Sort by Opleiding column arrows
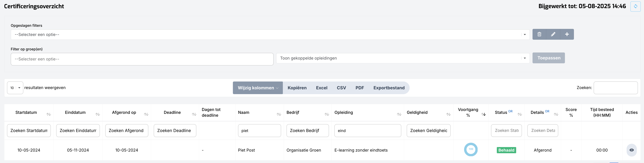 (399, 114)
